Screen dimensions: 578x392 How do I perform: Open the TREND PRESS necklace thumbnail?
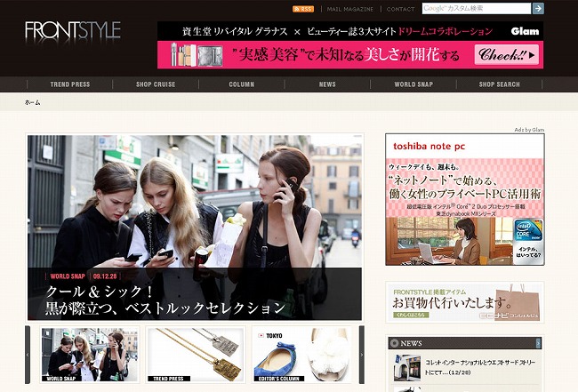(196, 355)
